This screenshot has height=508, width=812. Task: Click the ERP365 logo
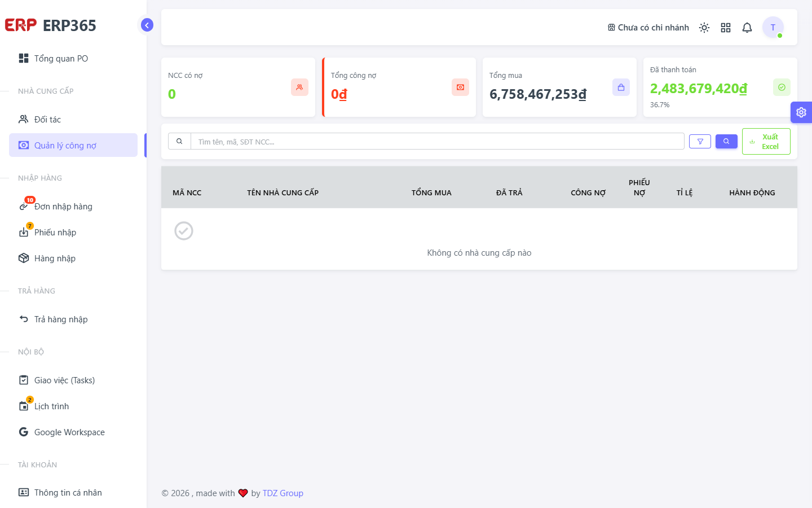(51, 25)
